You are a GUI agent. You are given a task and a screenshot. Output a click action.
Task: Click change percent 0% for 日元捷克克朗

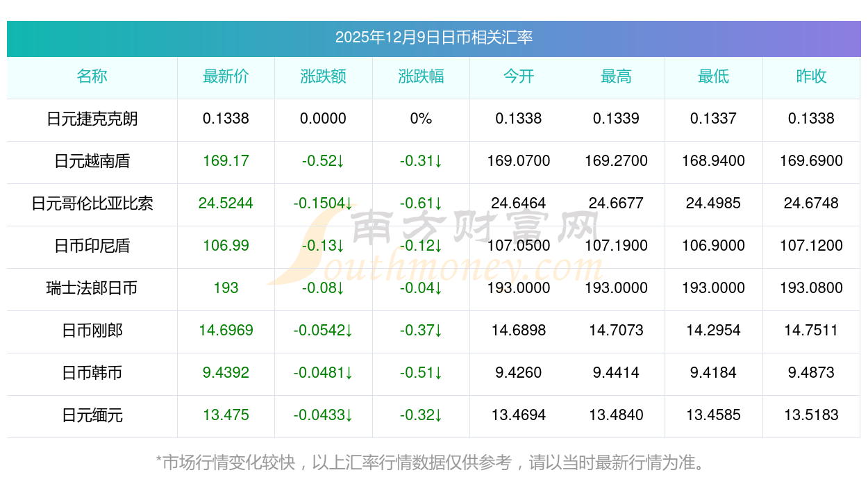point(421,119)
